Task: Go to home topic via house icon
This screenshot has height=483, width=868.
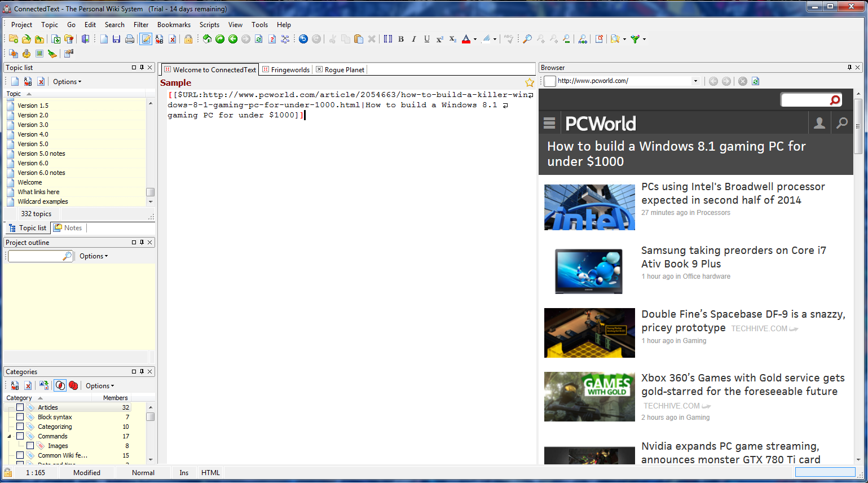Action: tap(207, 39)
